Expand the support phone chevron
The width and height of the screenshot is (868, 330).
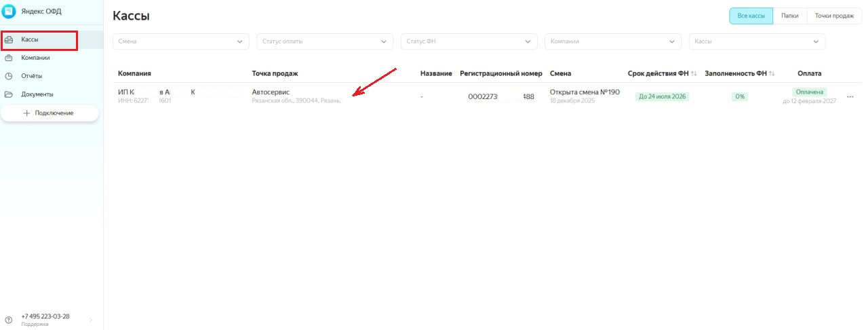click(x=91, y=320)
